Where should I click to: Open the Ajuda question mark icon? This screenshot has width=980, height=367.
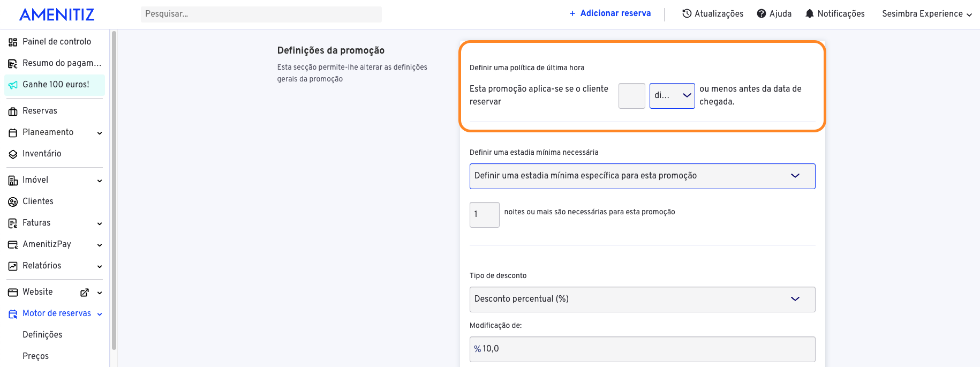(761, 13)
